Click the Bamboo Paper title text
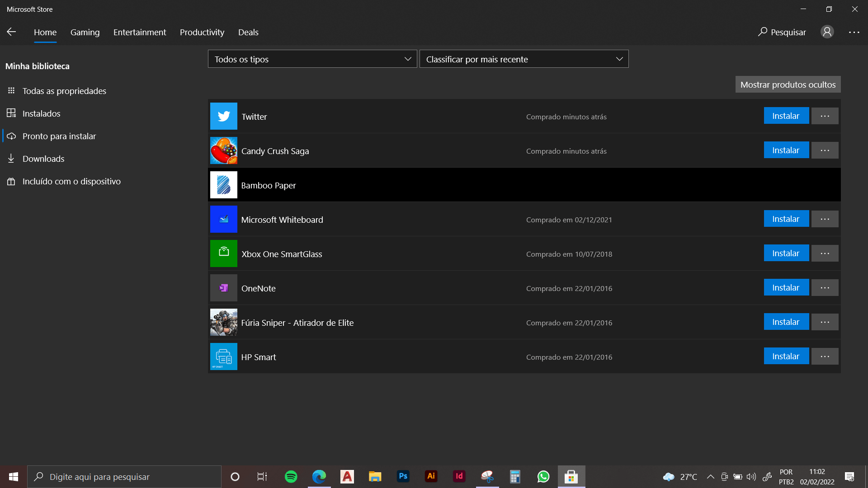This screenshot has height=488, width=868. [269, 185]
